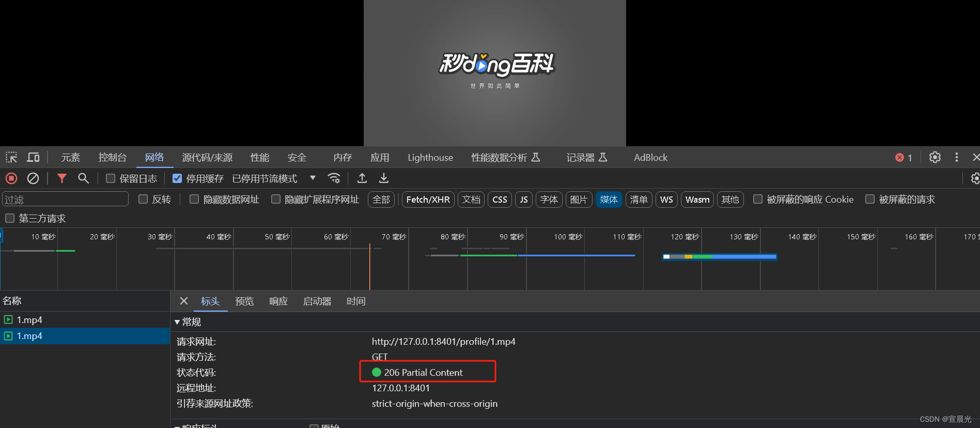The height and width of the screenshot is (428, 980).
Task: Clear the network log
Action: [x=33, y=178]
